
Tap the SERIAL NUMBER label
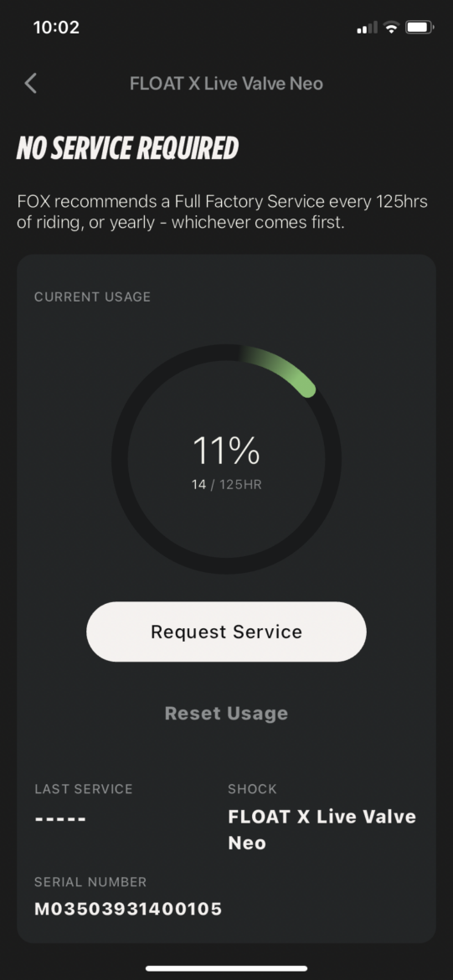90,882
